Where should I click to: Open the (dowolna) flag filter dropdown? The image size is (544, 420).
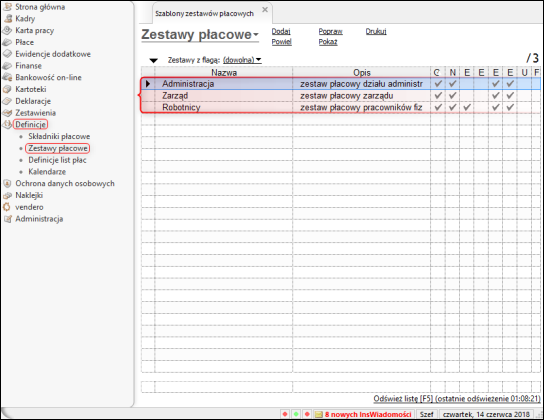point(242,60)
